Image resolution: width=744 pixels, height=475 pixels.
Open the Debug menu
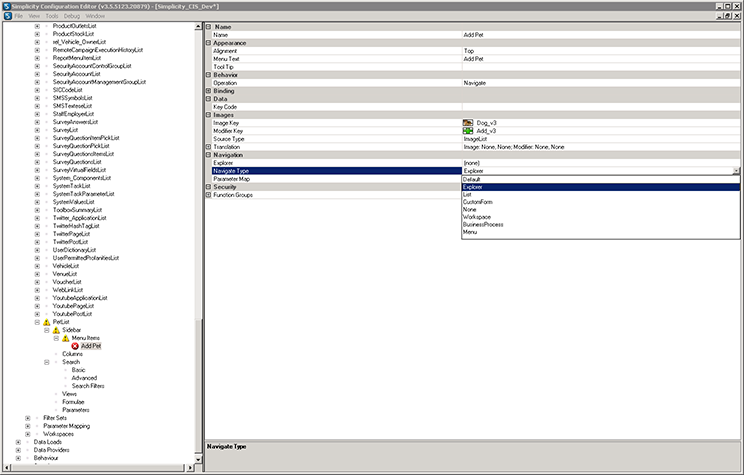point(71,17)
